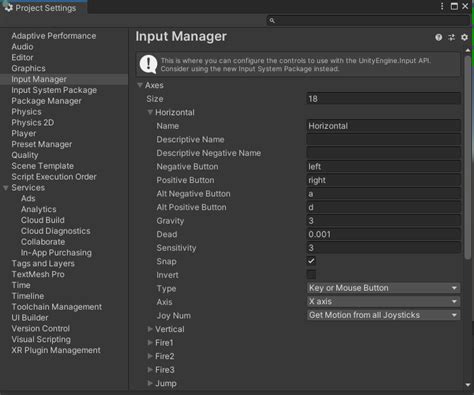The height and width of the screenshot is (395, 474).
Task: Select the Analytics service
Action: (x=39, y=209)
